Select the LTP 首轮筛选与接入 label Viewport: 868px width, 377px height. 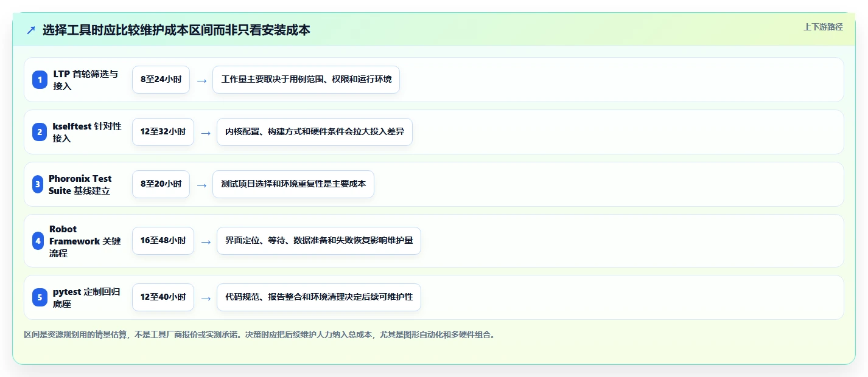tap(86, 80)
